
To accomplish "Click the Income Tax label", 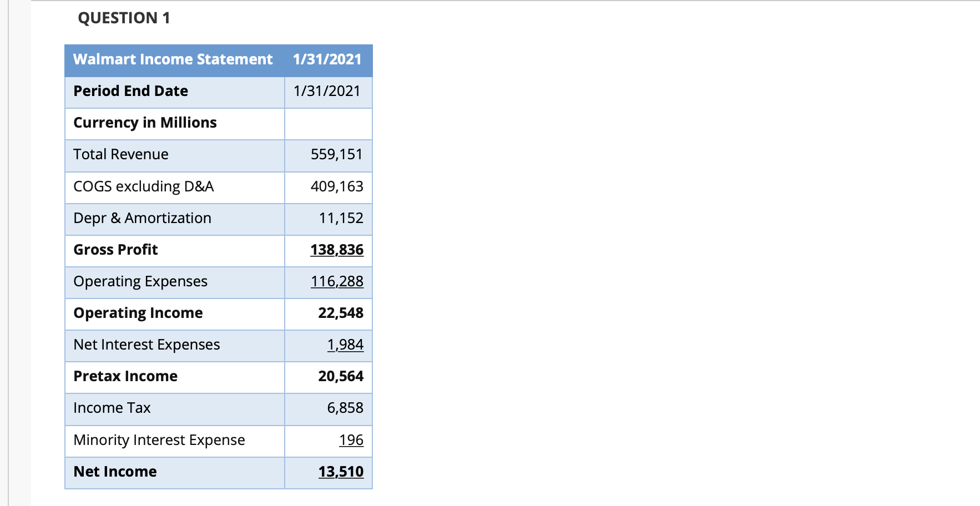I will [x=112, y=408].
